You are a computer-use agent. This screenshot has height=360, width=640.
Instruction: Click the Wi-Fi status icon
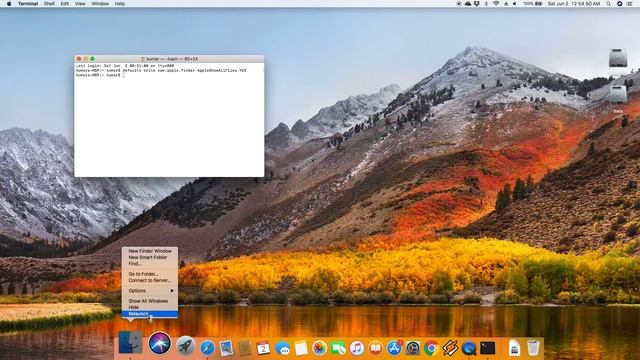(x=496, y=4)
